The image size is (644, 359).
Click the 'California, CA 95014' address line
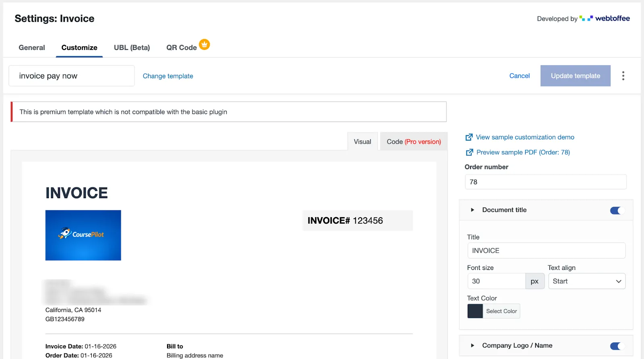coord(73,310)
